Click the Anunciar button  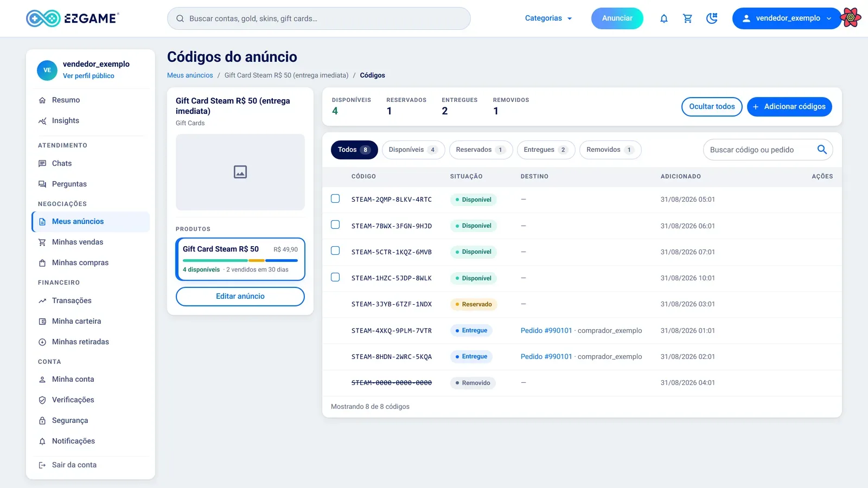click(x=617, y=18)
